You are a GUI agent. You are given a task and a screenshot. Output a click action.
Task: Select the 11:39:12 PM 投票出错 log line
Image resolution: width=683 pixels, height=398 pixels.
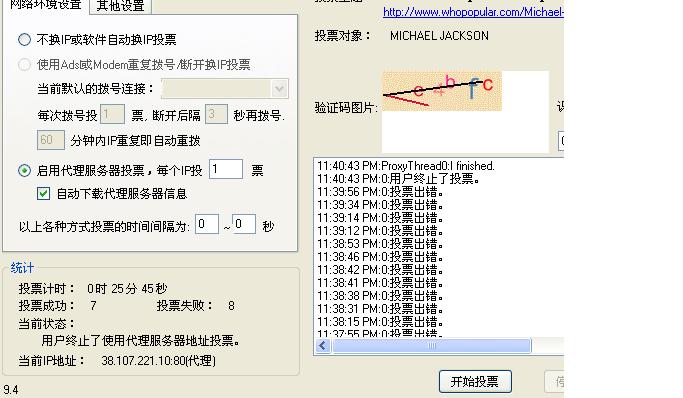click(x=380, y=231)
